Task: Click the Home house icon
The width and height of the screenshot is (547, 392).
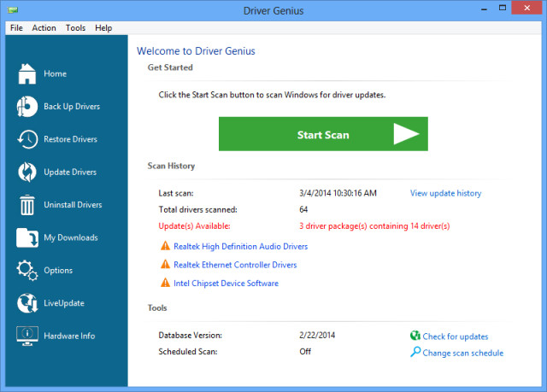Action: tap(26, 73)
